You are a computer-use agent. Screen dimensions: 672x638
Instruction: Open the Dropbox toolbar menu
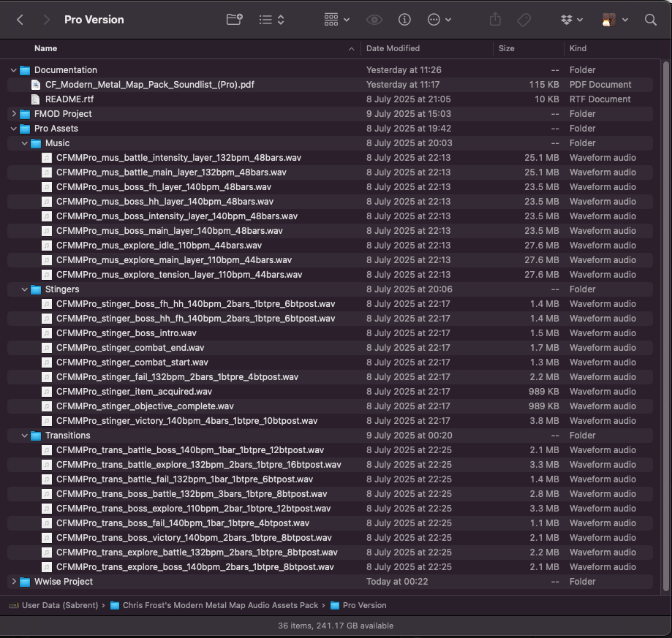[x=571, y=20]
